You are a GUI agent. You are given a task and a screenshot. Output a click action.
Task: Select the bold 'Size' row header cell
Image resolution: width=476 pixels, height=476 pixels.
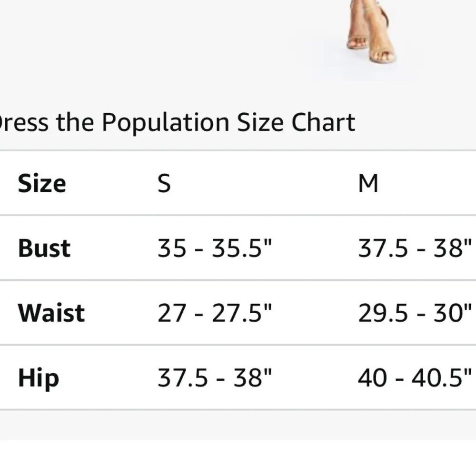coord(42,183)
